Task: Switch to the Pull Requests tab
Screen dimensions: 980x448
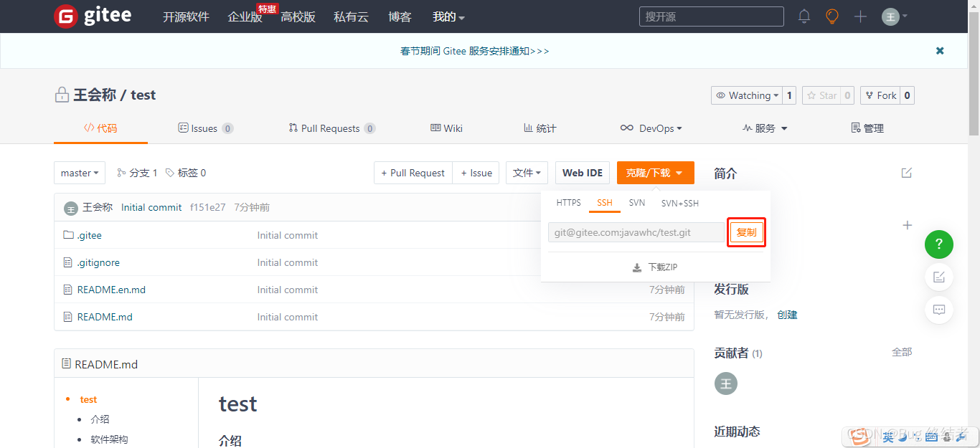Action: coord(332,128)
